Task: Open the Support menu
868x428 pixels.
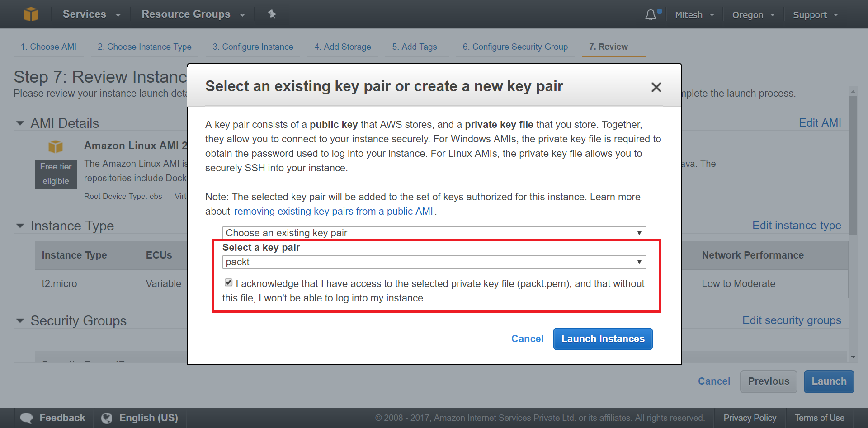Action: click(816, 15)
